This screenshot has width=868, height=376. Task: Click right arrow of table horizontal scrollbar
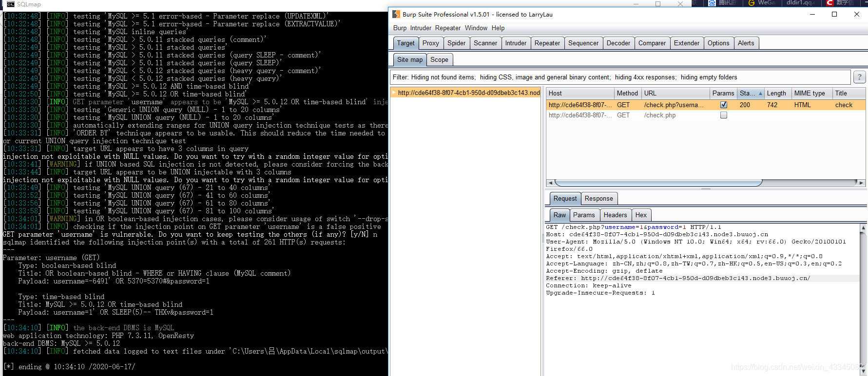(x=861, y=183)
